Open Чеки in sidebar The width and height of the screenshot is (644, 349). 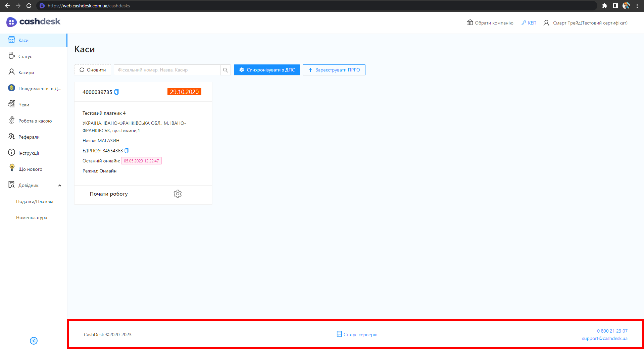tap(23, 105)
